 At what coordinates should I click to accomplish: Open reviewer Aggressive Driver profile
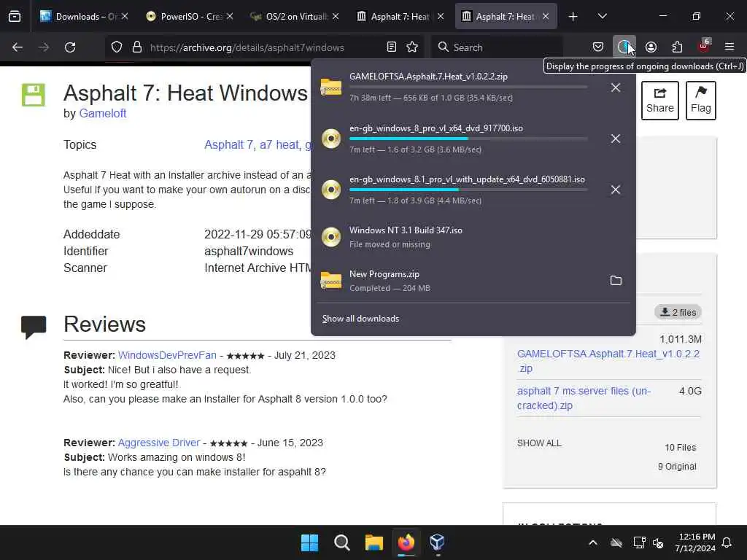pos(159,443)
